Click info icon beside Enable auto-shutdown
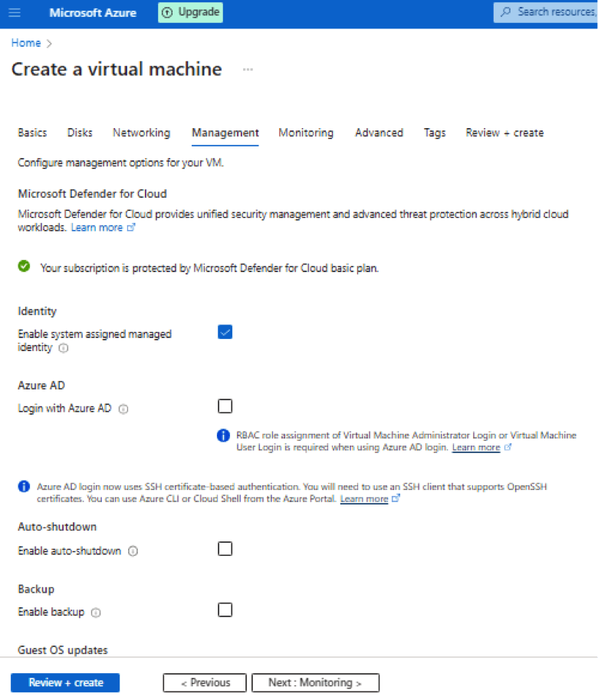This screenshot has height=700, width=598. click(x=133, y=551)
